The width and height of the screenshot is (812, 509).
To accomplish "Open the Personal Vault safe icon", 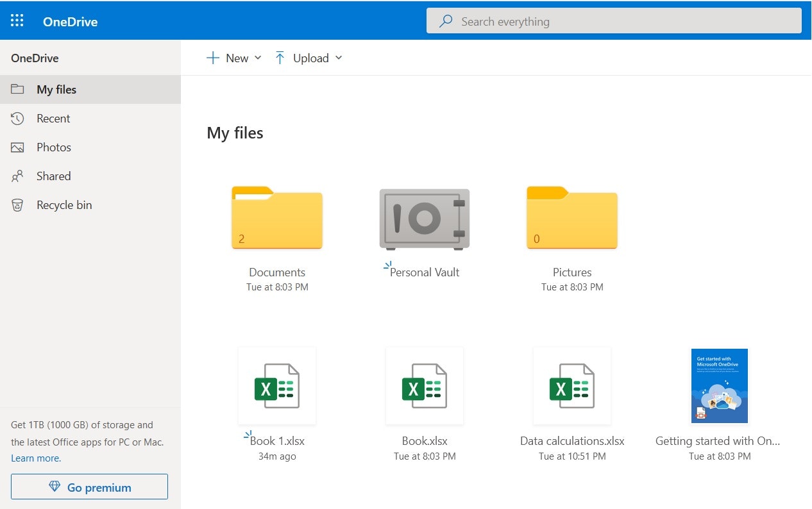I will pyautogui.click(x=424, y=219).
